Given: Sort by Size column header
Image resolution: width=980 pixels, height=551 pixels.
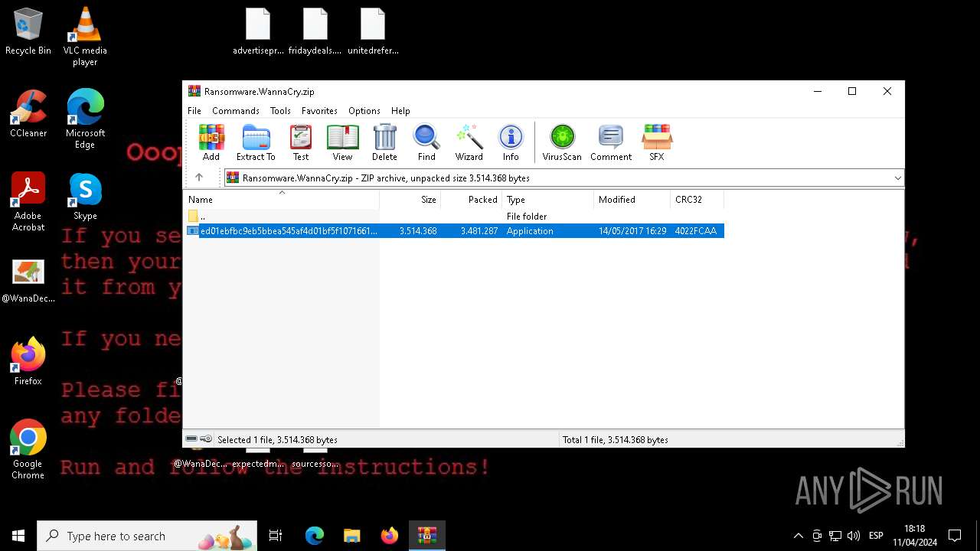Looking at the screenshot, I should coord(410,200).
